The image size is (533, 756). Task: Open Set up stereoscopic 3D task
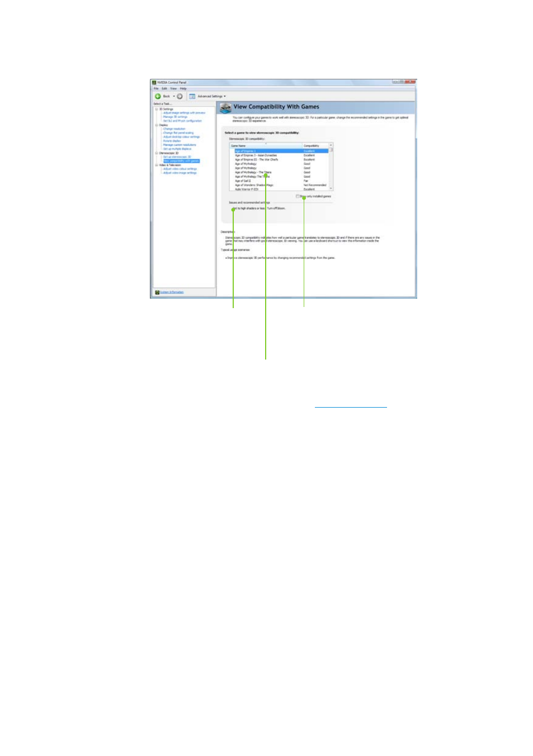tap(177, 157)
